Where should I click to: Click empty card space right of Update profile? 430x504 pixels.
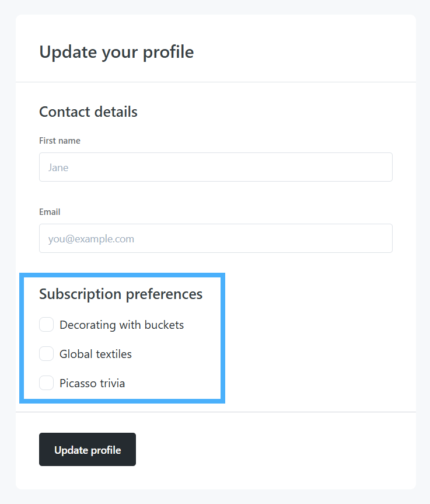(x=274, y=450)
